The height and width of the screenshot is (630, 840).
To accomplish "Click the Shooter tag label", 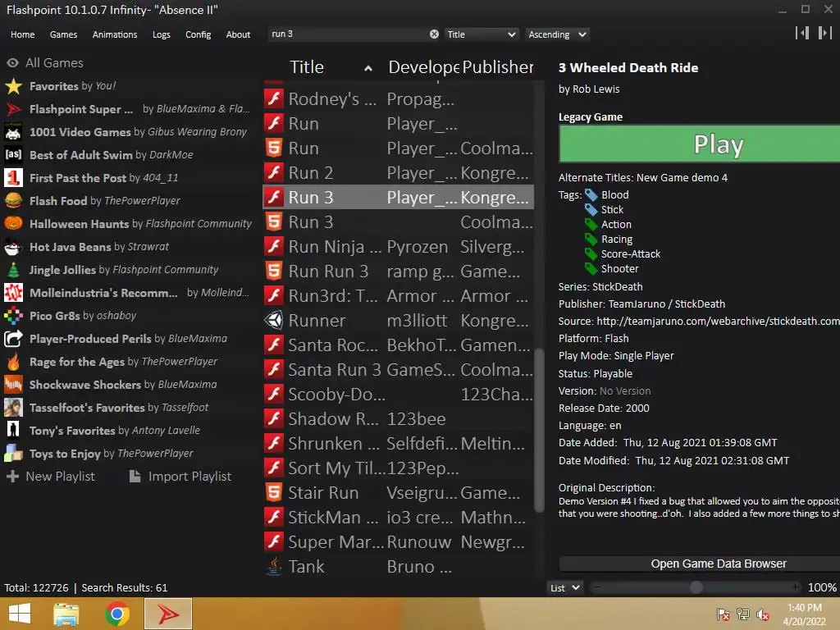I will click(x=620, y=269).
